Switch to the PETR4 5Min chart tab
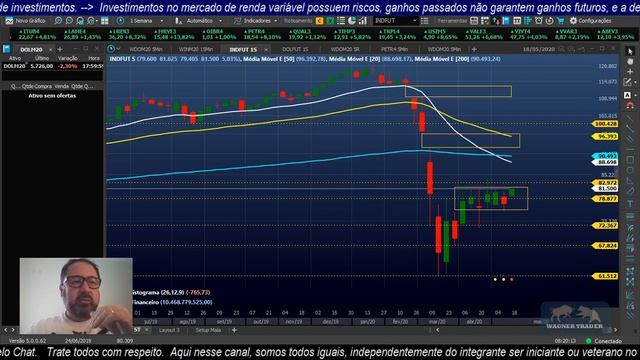This screenshot has width=640, height=360. [394, 49]
